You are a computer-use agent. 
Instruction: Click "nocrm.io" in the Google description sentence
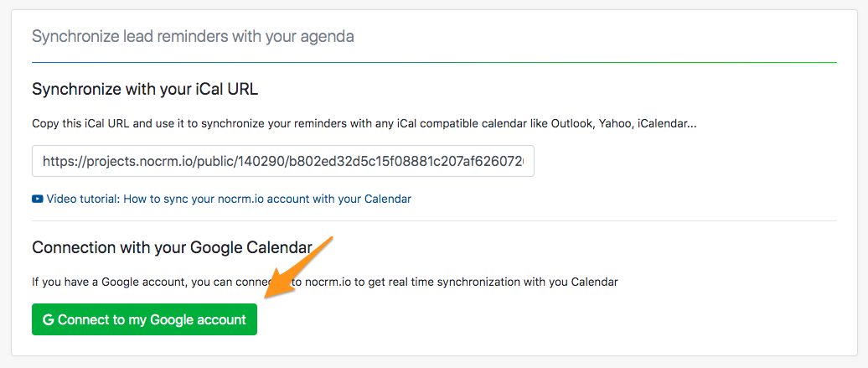click(328, 282)
